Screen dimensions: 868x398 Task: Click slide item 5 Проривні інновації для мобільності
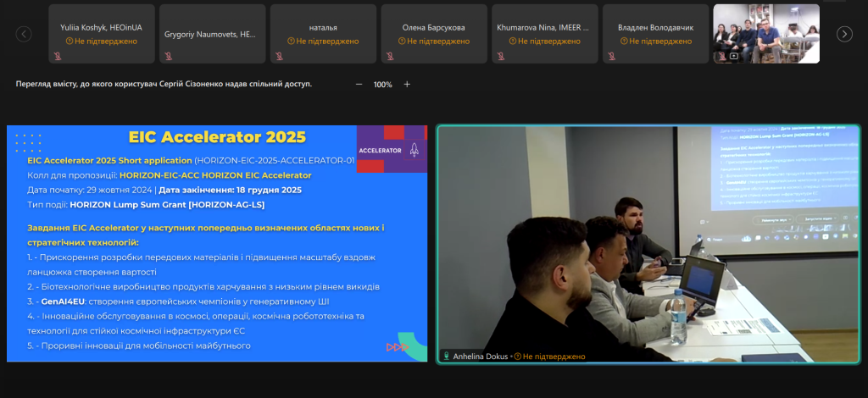[x=139, y=346]
